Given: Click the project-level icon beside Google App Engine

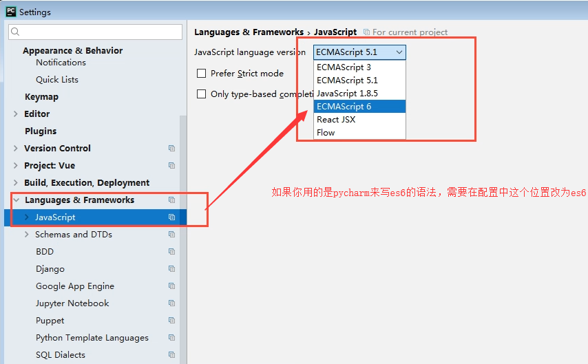Looking at the screenshot, I should tap(171, 286).
